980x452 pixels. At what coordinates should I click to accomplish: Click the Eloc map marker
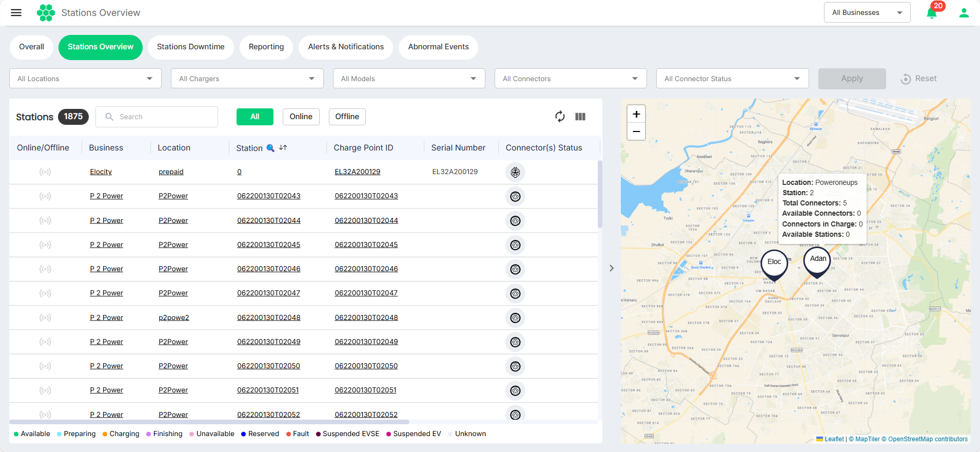point(774,264)
